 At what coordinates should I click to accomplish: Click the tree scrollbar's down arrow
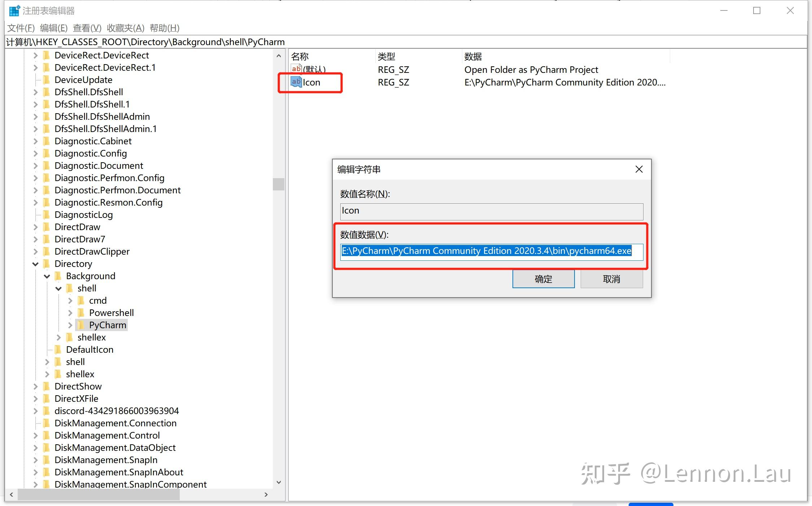[x=278, y=482]
